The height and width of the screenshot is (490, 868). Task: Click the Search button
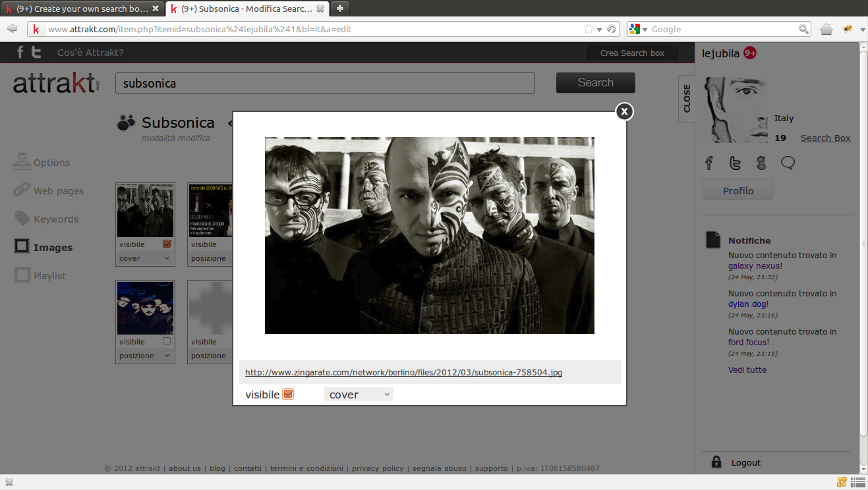pyautogui.click(x=596, y=82)
